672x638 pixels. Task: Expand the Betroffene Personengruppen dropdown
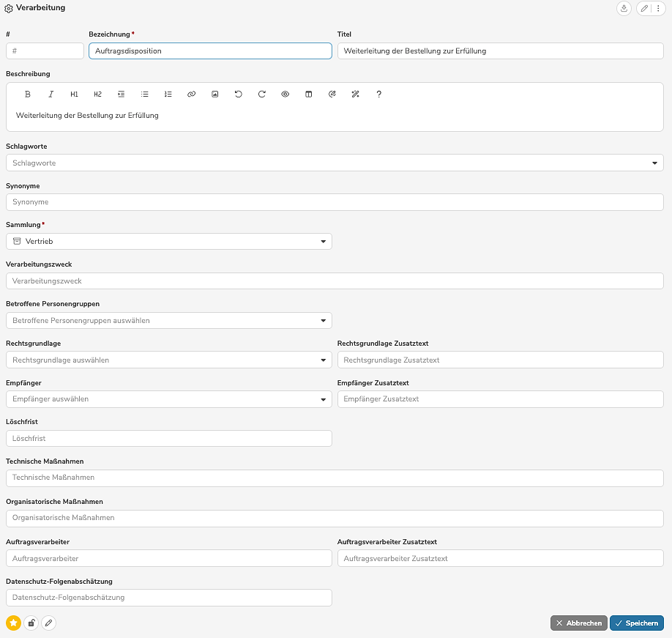[x=323, y=321]
